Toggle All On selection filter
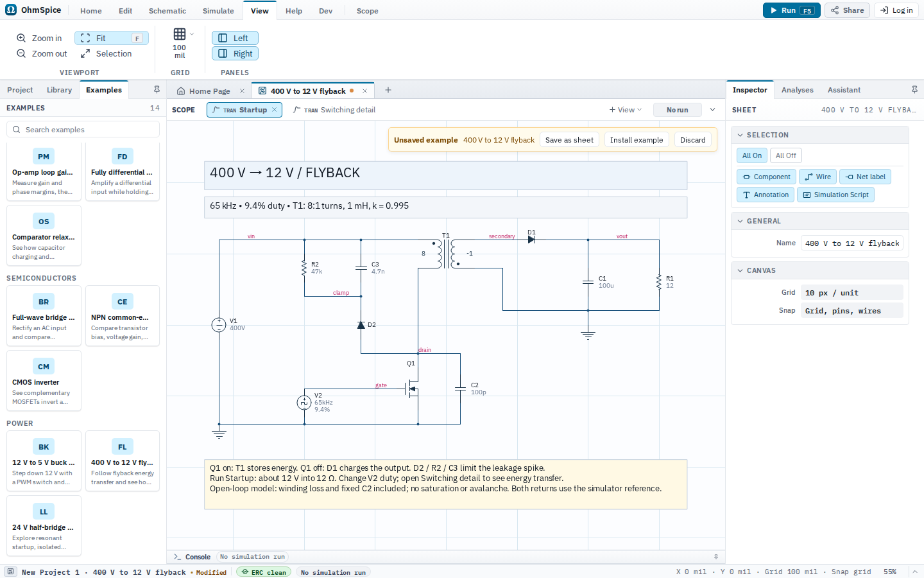Image resolution: width=924 pixels, height=578 pixels. pos(752,155)
